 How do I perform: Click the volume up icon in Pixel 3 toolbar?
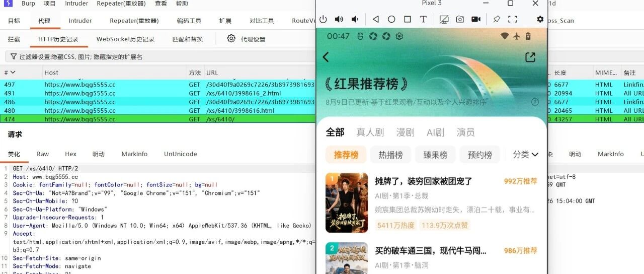[x=339, y=19]
